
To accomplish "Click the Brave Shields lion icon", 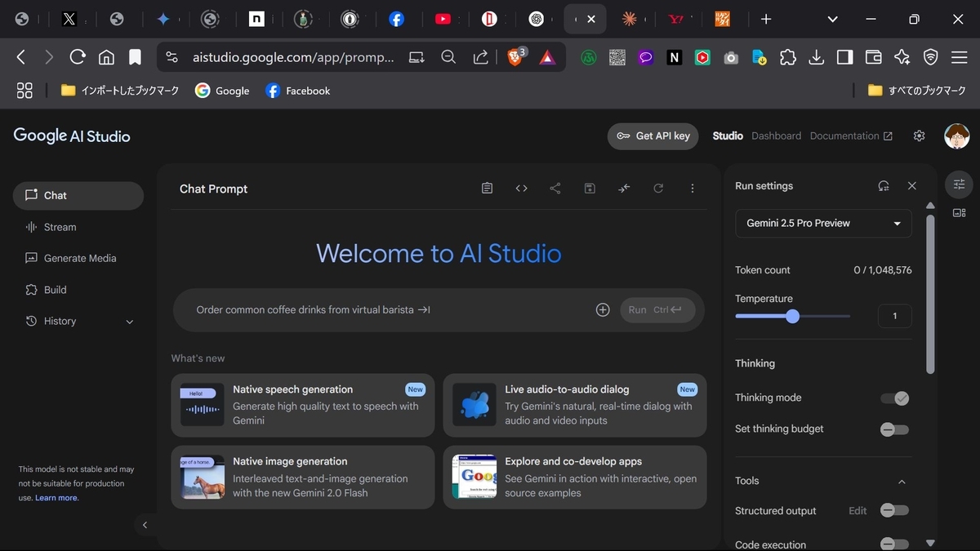I will tap(516, 57).
